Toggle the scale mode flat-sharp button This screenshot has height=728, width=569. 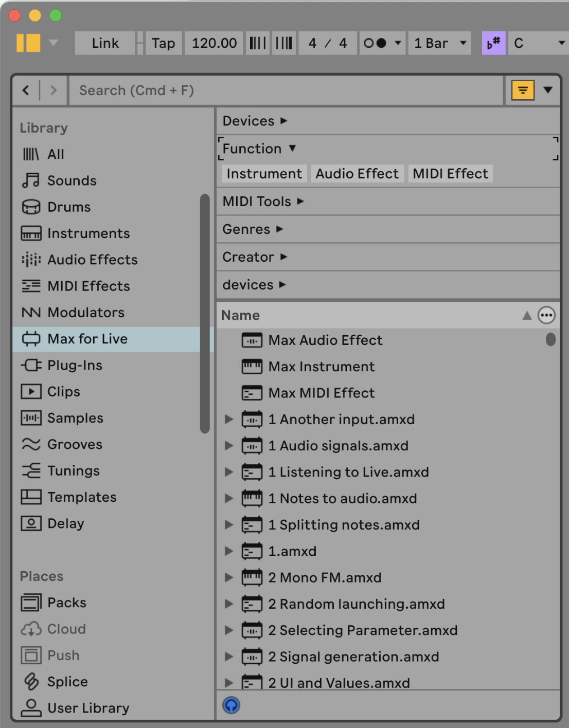493,43
